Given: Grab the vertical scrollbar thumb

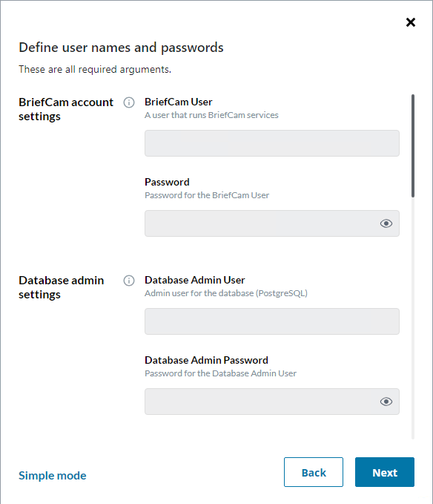Looking at the screenshot, I should click(x=413, y=145).
